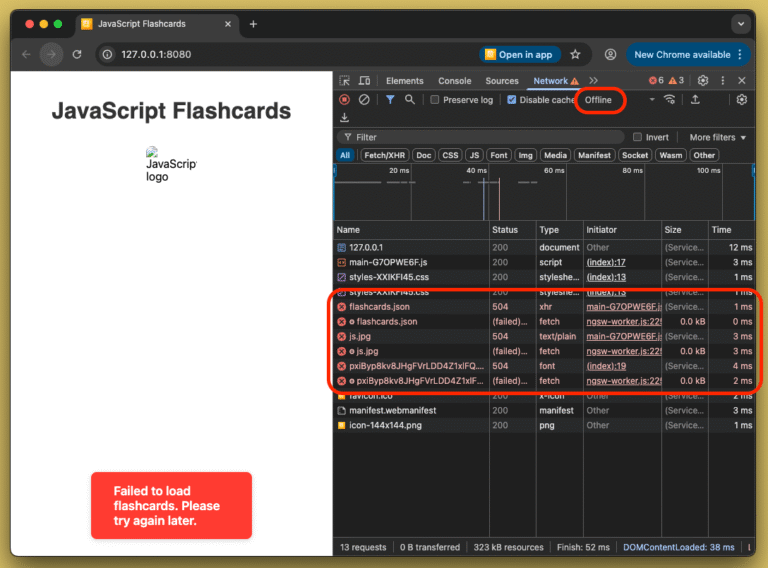
Task: Check the Invert filter checkbox
Action: [x=637, y=137]
